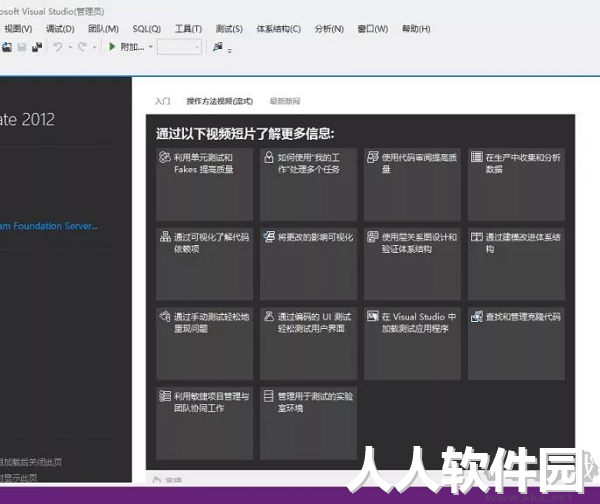Click the icon on the 通过建模改进体系结构 tile
This screenshot has width=600, height=504.
[477, 237]
